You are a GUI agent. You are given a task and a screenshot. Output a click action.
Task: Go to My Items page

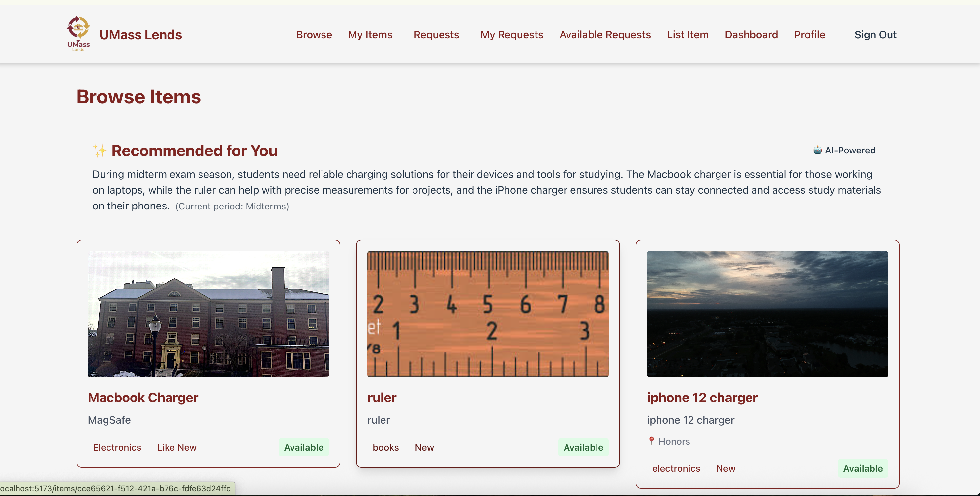[370, 35]
